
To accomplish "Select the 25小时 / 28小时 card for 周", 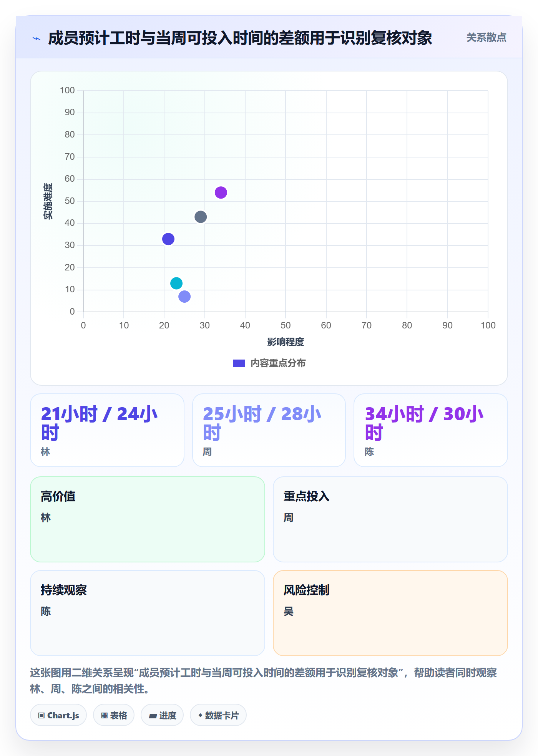I will tap(269, 430).
